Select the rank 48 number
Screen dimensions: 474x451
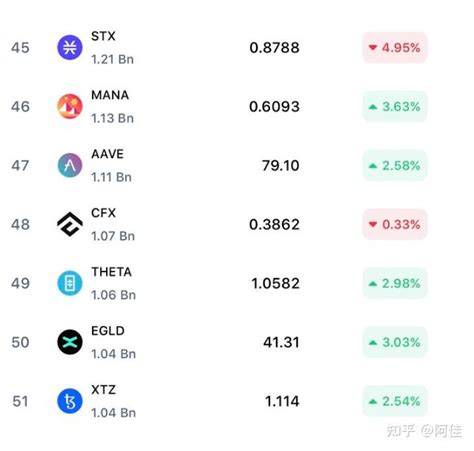[x=20, y=225]
